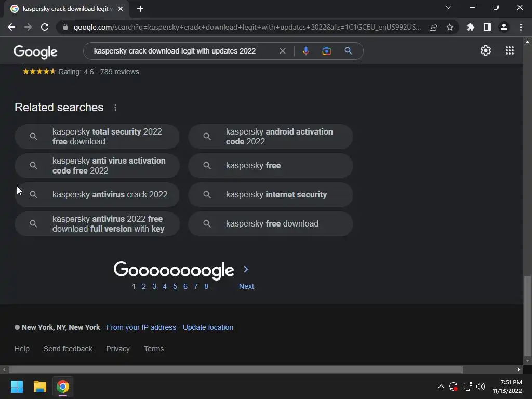
Task: Open 'From your IP address' link
Action: pos(141,327)
